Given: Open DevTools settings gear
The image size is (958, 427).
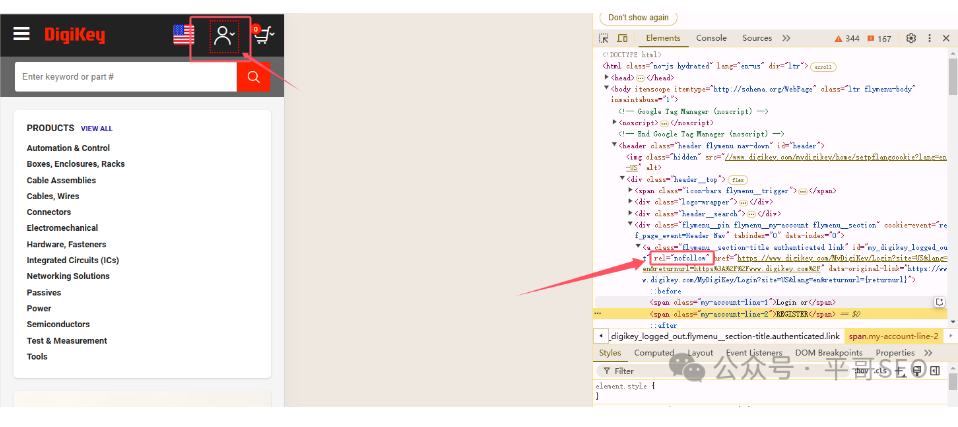Looking at the screenshot, I should tap(911, 38).
